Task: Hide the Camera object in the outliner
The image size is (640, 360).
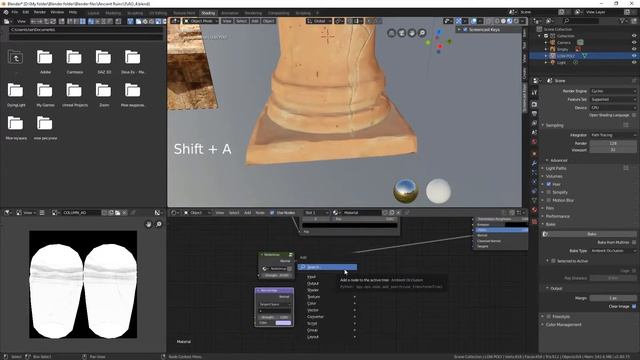Action: pyautogui.click(x=634, y=42)
